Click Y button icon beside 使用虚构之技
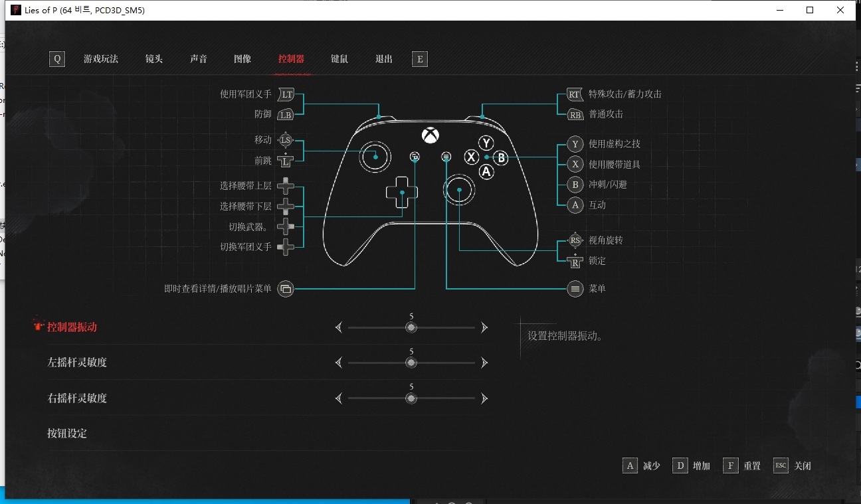This screenshot has width=861, height=504. [x=575, y=144]
